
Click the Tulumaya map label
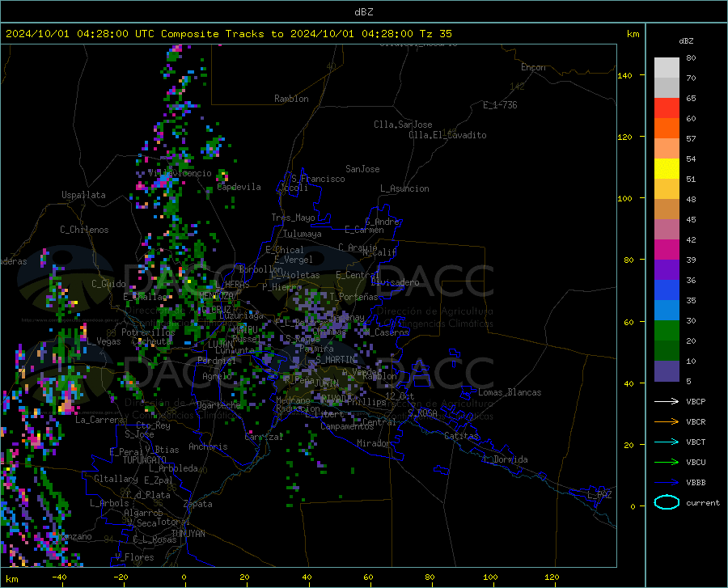click(303, 235)
